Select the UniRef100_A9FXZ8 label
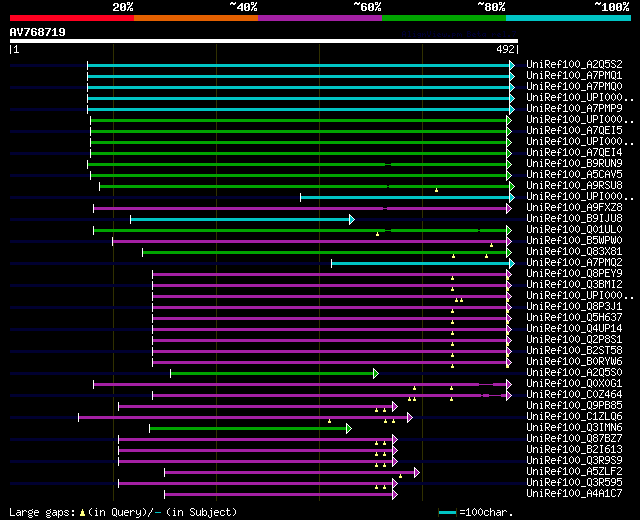The image size is (640, 520). tap(574, 208)
